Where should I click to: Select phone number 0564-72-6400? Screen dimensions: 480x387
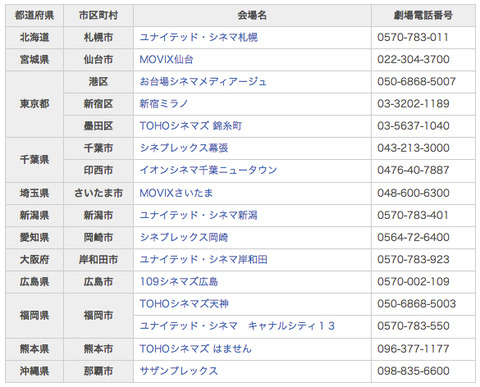click(413, 237)
